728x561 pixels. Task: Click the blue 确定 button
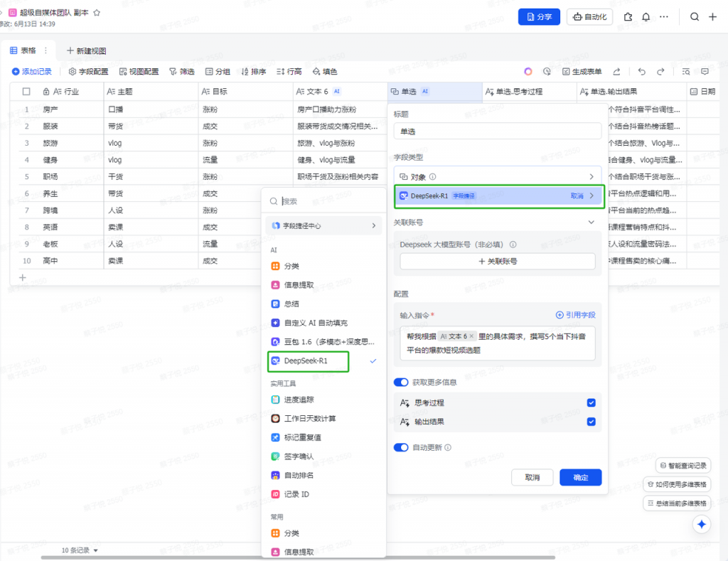[580, 477]
